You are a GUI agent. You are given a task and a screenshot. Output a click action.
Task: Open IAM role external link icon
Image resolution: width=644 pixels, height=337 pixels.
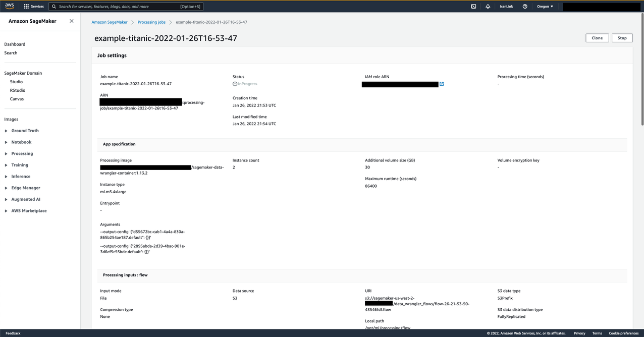point(442,84)
